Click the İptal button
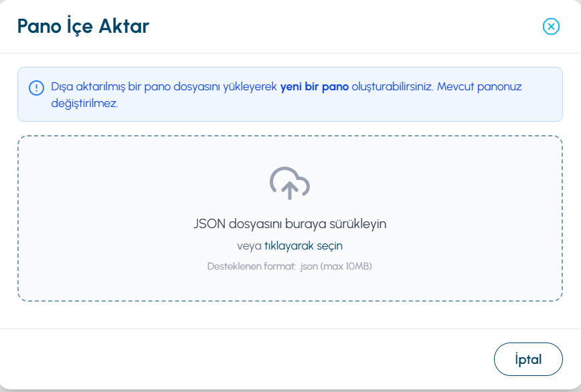This screenshot has height=392, width=581. [x=528, y=359]
